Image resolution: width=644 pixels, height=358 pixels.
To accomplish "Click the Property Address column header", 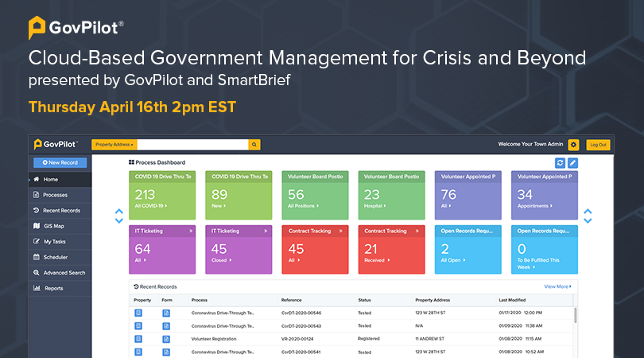I will (x=433, y=300).
